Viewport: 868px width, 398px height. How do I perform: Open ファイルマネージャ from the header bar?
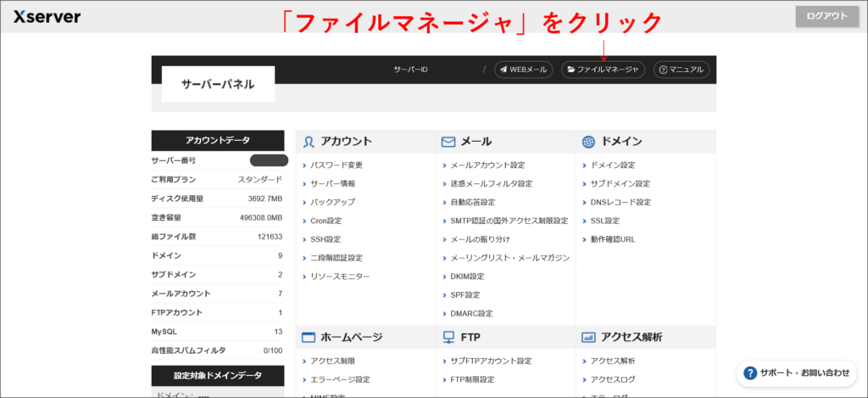(x=603, y=70)
